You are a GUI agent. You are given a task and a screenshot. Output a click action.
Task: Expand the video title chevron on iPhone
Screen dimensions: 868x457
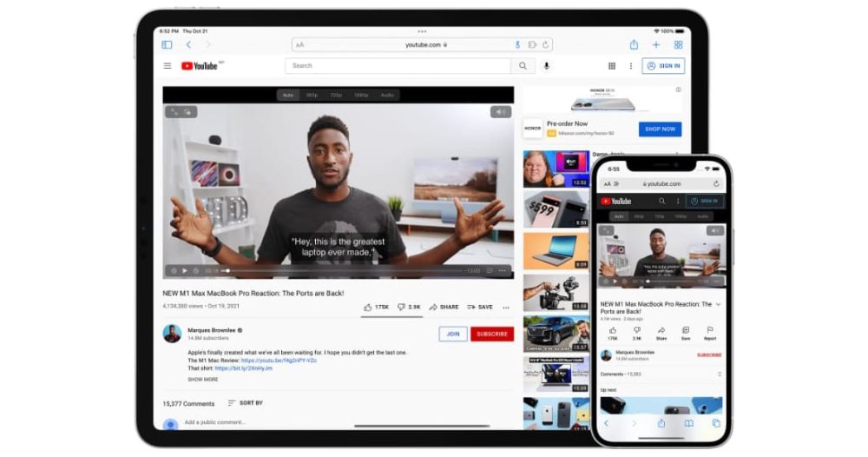(x=719, y=305)
